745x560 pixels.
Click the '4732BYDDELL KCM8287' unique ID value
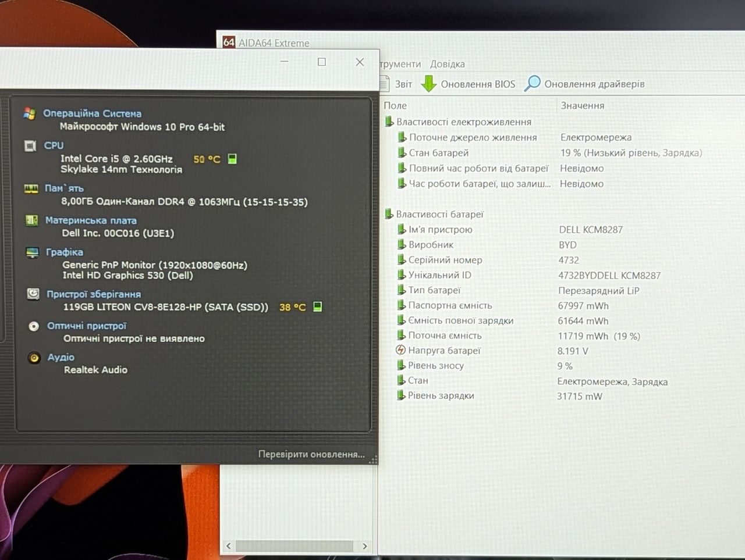pyautogui.click(x=609, y=275)
